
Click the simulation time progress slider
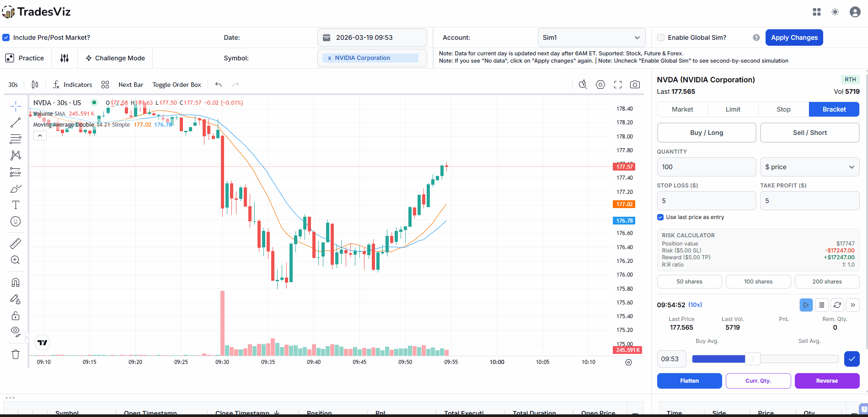tap(765, 359)
